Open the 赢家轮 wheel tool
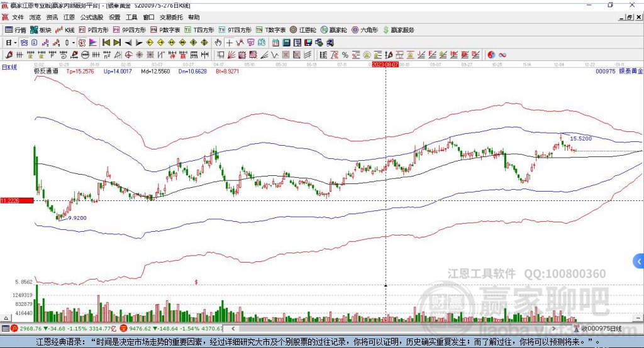 [x=334, y=30]
